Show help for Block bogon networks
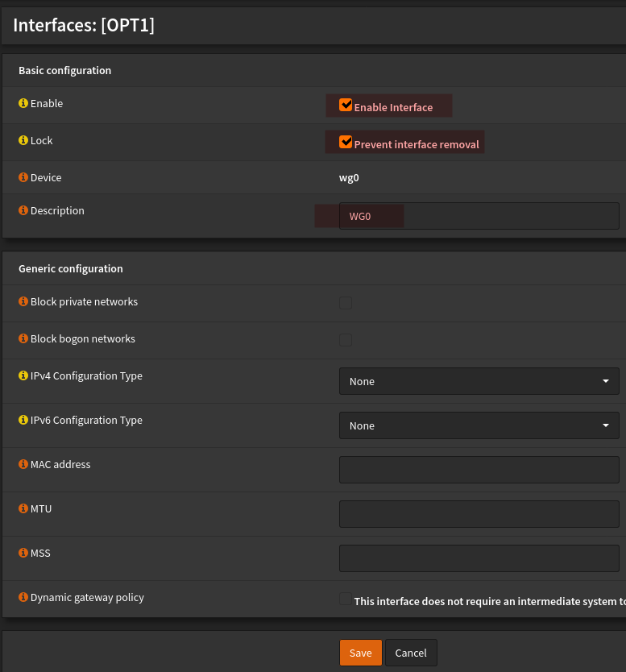This screenshot has width=626, height=672. (23, 339)
